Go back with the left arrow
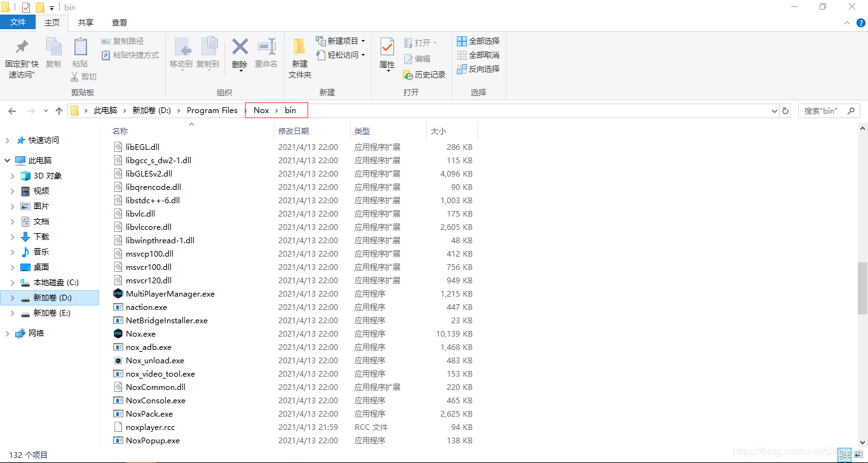Screen dimensions: 868x463 point(12,111)
